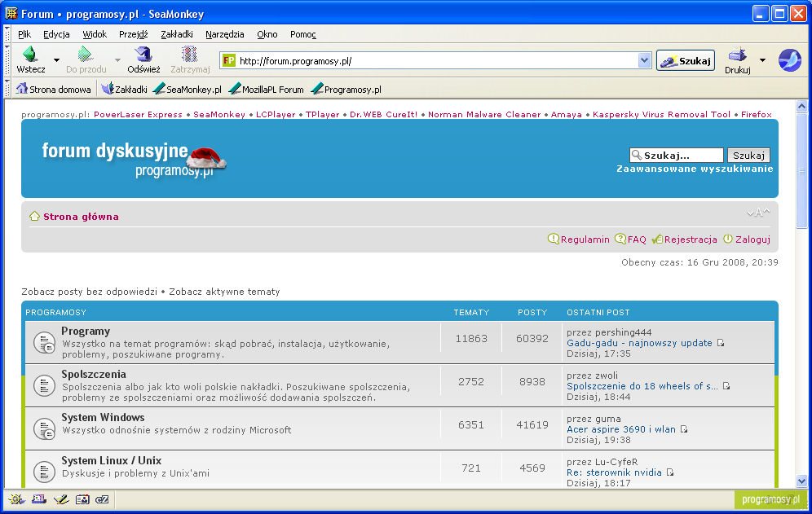Open the Zakładki menu in menu bar
The height and width of the screenshot is (514, 812).
tap(177, 34)
